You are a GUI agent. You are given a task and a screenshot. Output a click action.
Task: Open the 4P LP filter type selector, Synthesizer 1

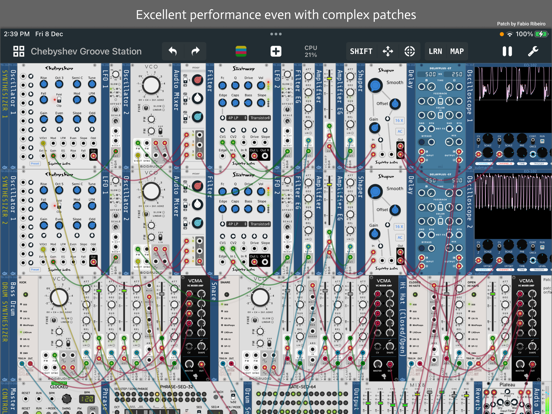(236, 118)
